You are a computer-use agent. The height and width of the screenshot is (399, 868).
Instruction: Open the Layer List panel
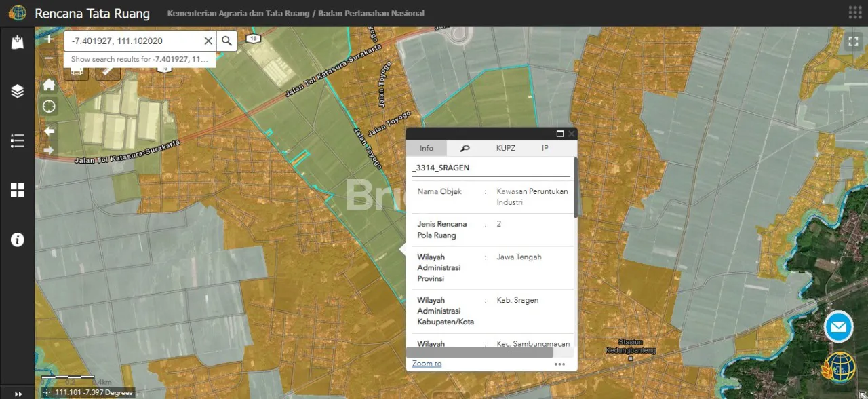tap(17, 91)
